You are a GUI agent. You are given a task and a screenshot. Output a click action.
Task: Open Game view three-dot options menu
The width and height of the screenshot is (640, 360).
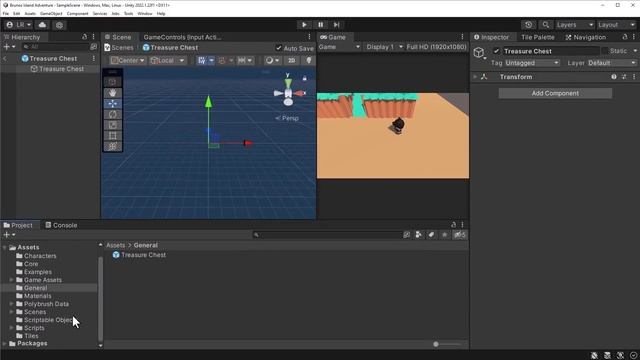coord(462,37)
